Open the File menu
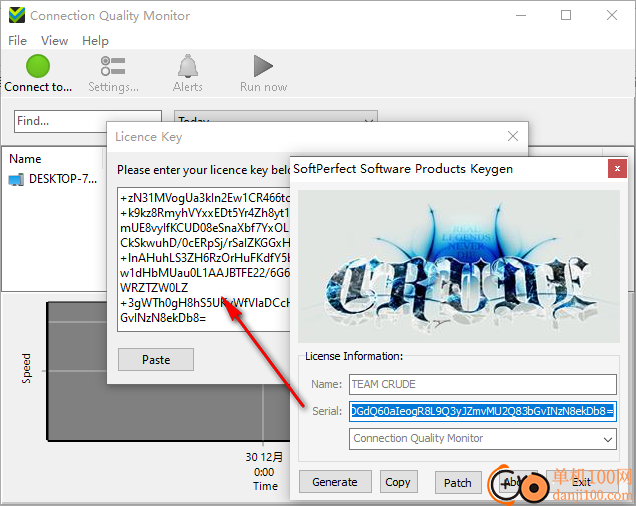 pyautogui.click(x=17, y=41)
